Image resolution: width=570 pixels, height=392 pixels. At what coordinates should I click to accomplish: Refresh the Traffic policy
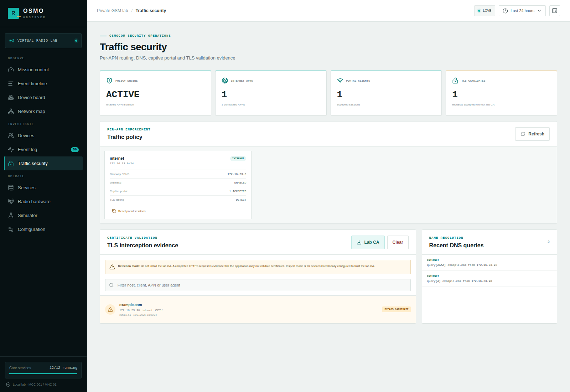pyautogui.click(x=532, y=134)
